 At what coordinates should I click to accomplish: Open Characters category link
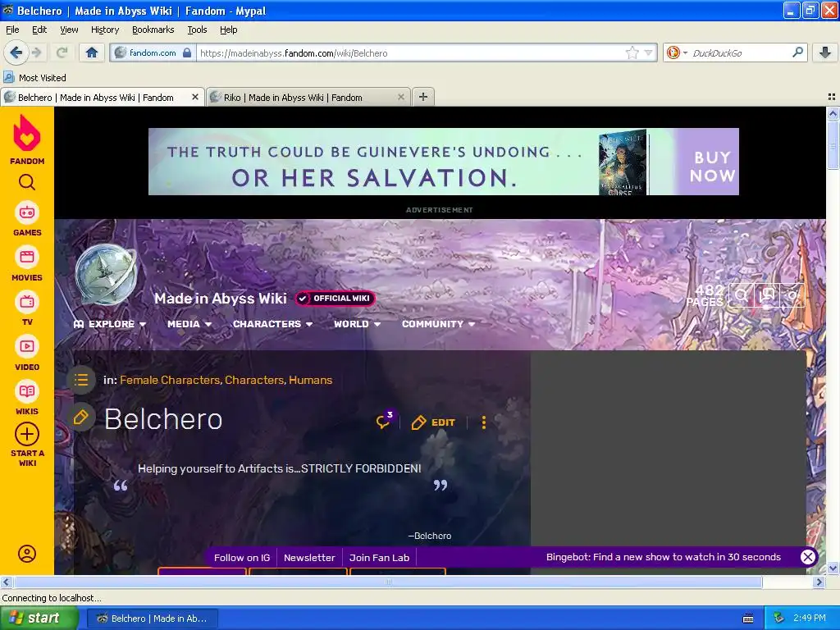click(x=254, y=380)
